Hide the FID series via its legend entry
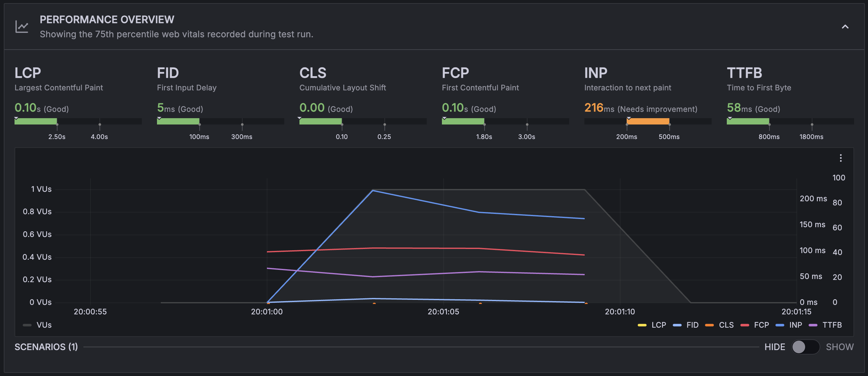Viewport: 868px width, 376px height. point(692,325)
